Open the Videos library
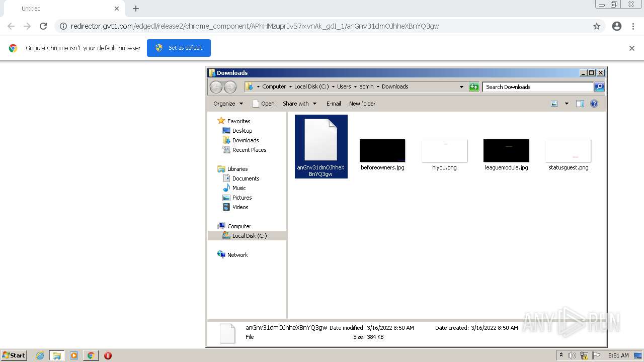Image resolution: width=644 pixels, height=362 pixels. click(240, 207)
